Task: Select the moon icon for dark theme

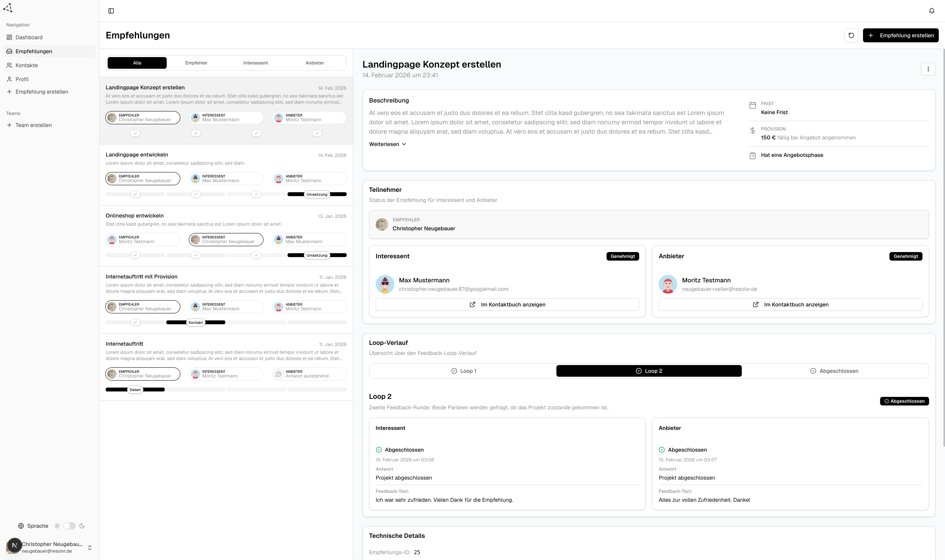Action: point(82,526)
